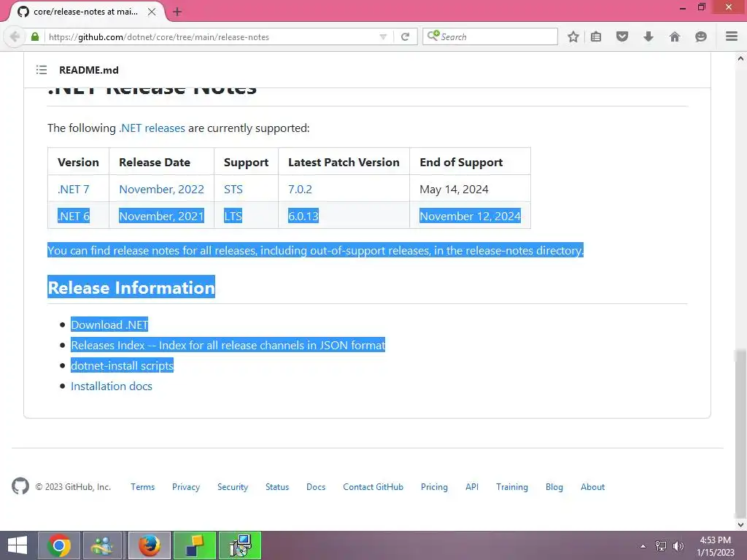Click the November 12, 2024 cell text
This screenshot has width=747, height=560.
point(471,216)
